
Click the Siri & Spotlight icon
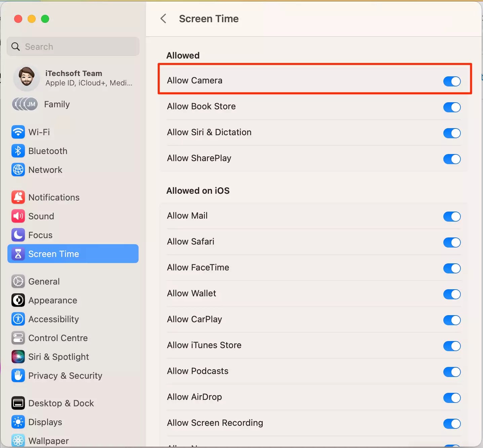18,357
